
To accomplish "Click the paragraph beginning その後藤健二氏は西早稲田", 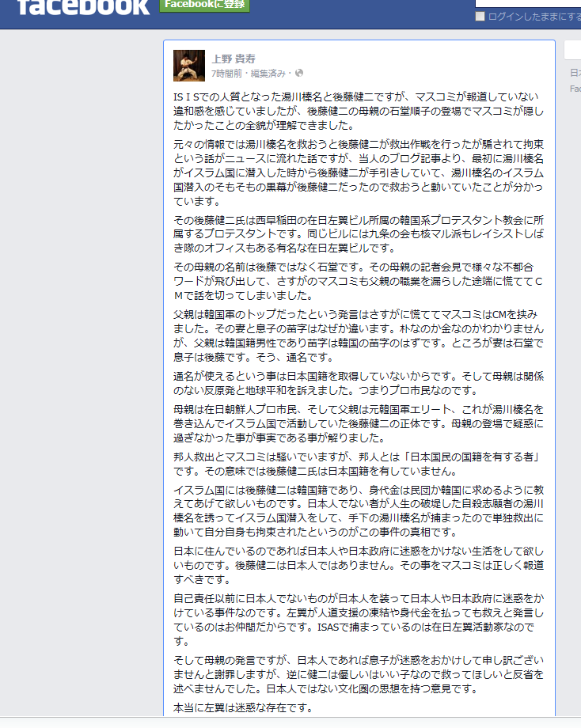I will point(358,234).
